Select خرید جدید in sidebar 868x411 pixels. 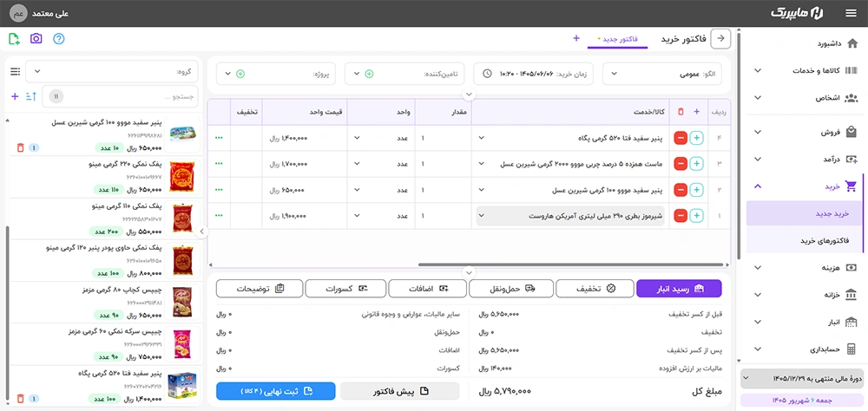click(x=805, y=213)
